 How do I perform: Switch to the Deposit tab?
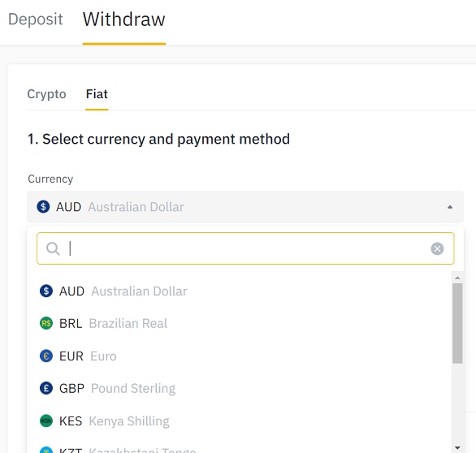[x=35, y=19]
